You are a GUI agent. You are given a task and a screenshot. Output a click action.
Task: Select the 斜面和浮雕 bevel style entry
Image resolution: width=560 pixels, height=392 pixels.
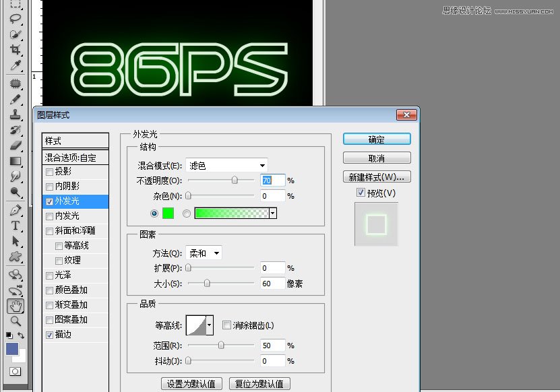[74, 230]
